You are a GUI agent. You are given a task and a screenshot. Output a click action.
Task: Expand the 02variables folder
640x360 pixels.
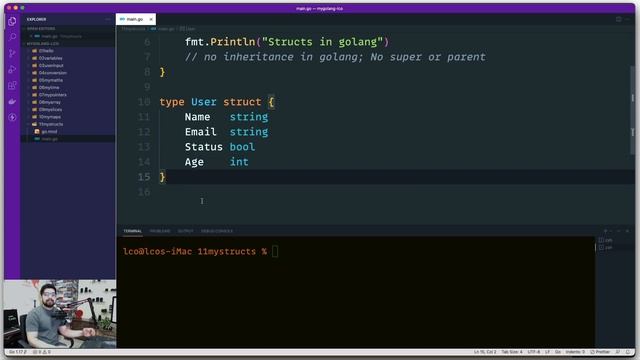tap(68, 58)
